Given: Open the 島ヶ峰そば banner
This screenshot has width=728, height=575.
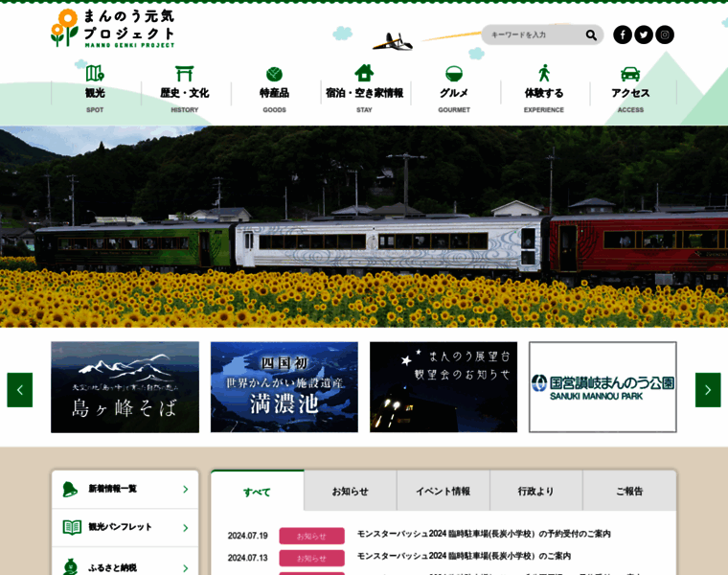Looking at the screenshot, I should point(125,387).
